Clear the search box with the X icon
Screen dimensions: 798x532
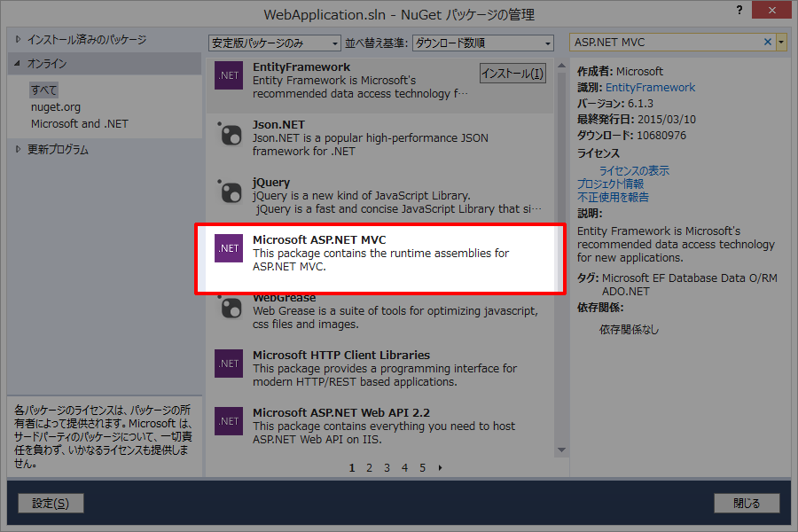pyautogui.click(x=768, y=43)
